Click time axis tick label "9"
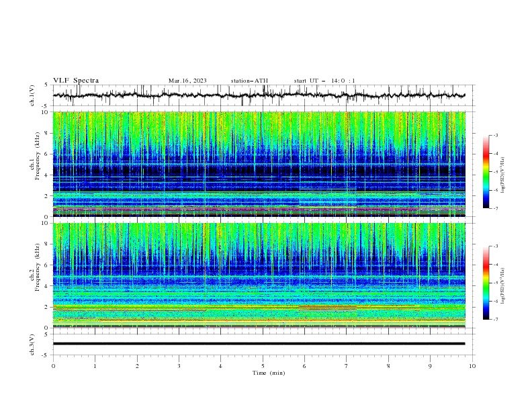This screenshot has height=411, width=532. [430, 366]
